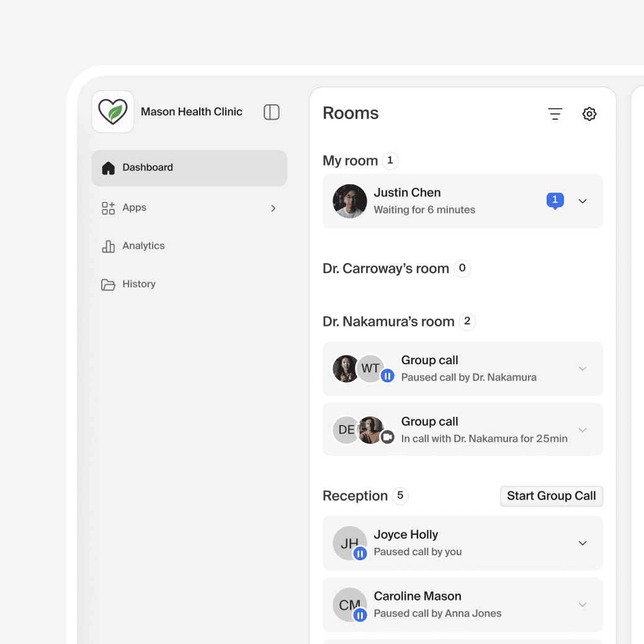Click the My room heading
This screenshot has width=644, height=644.
point(351,161)
